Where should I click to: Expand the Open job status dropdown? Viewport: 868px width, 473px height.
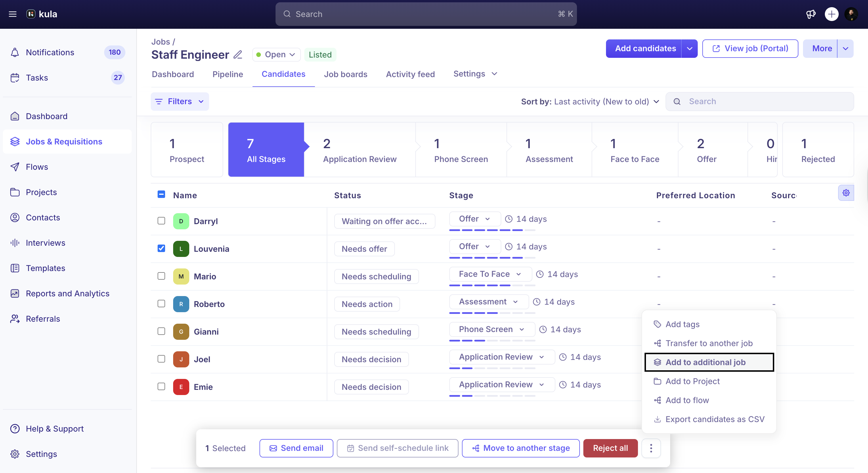(x=276, y=55)
